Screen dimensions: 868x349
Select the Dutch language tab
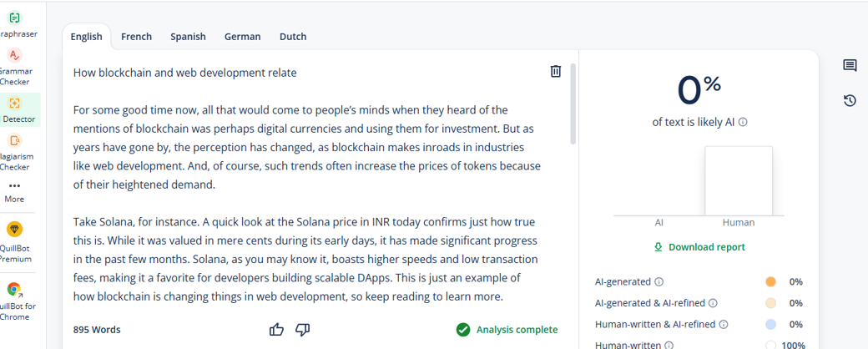coord(293,37)
